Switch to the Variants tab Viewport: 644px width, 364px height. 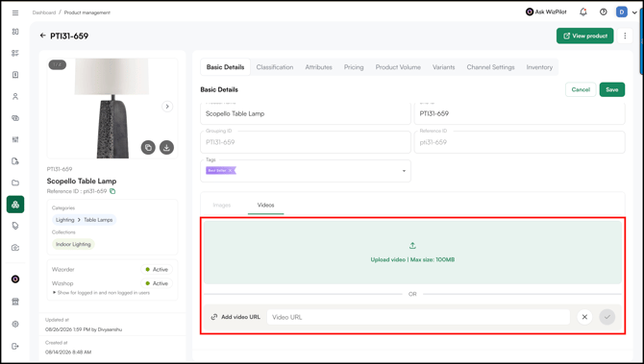click(443, 67)
